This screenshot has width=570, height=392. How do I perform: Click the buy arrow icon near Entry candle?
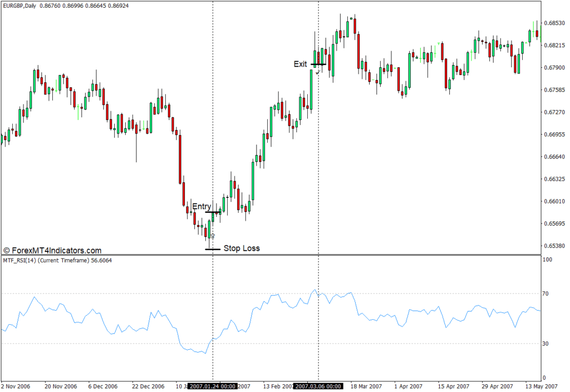(213, 236)
